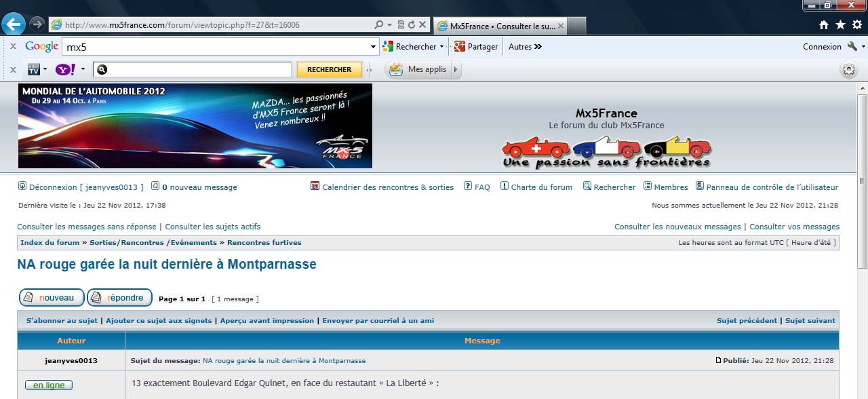This screenshot has width=868, height=399.
Task: Close the Google toolbar with its X
Action: (x=13, y=47)
